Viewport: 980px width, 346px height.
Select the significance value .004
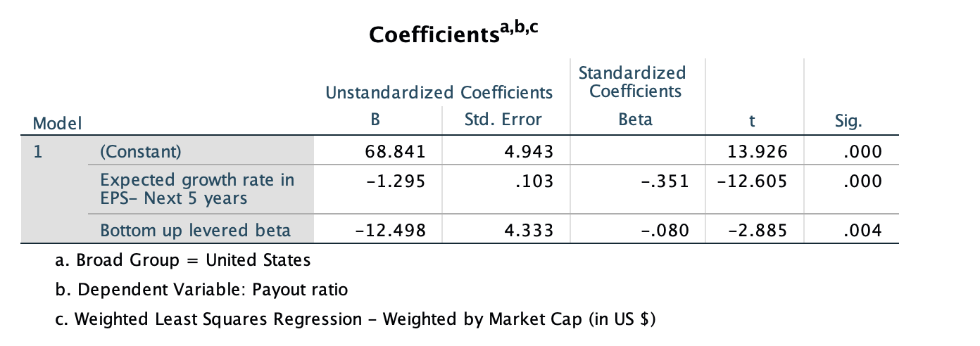(x=864, y=230)
